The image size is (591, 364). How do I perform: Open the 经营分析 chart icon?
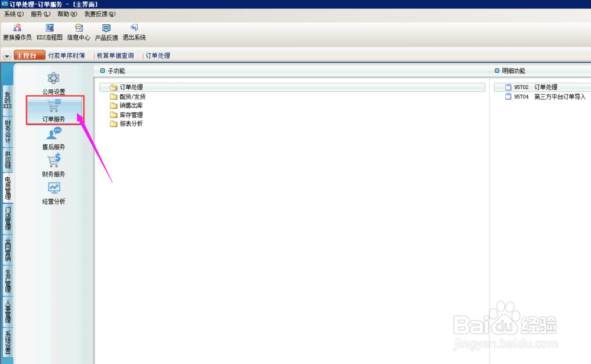54,188
